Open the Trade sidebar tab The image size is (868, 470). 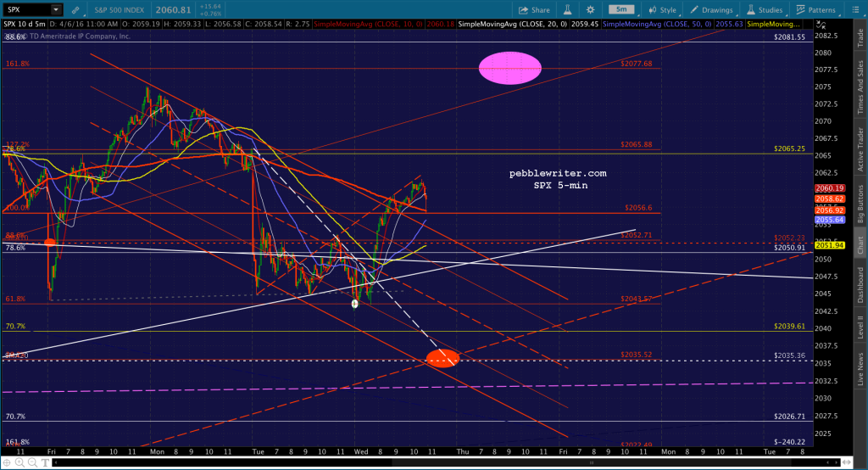(860, 37)
